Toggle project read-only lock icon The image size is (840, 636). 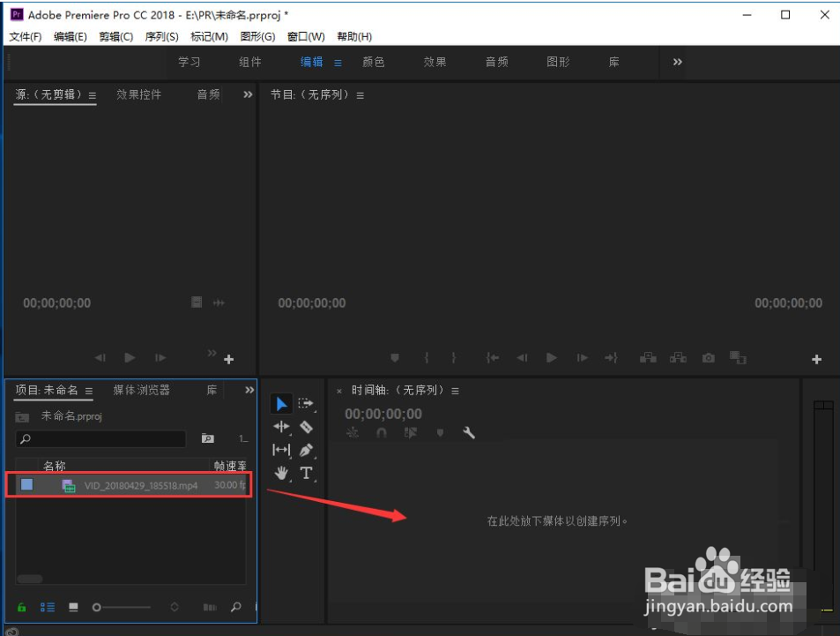coord(22,607)
